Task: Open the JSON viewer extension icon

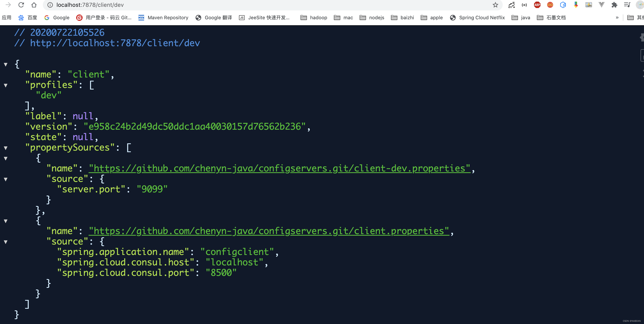Action: pyautogui.click(x=524, y=5)
